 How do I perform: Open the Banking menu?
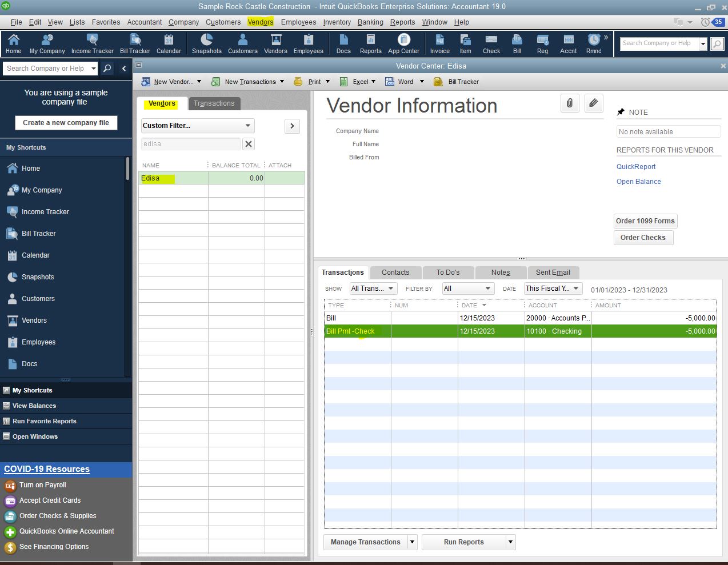click(x=370, y=22)
